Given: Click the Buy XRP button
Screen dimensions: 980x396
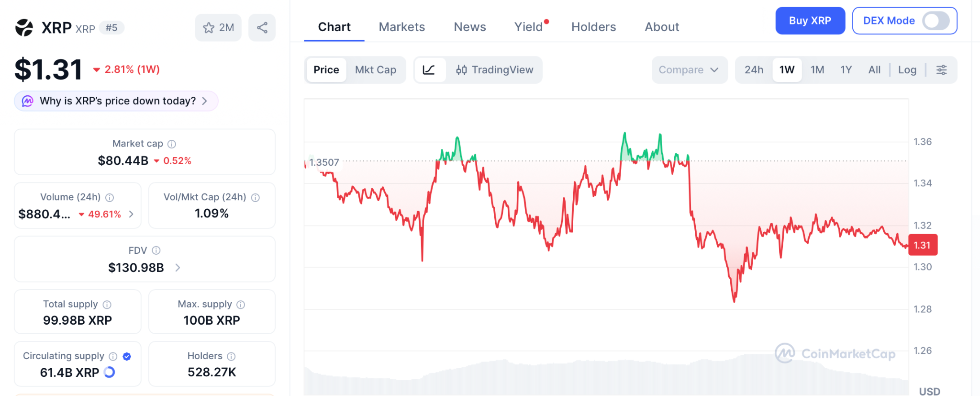Looking at the screenshot, I should coord(810,21).
